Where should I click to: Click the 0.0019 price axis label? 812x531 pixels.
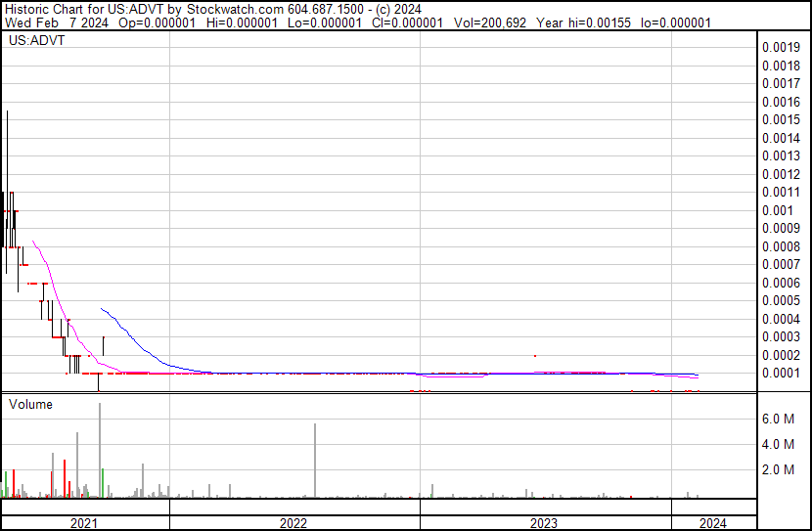click(780, 47)
